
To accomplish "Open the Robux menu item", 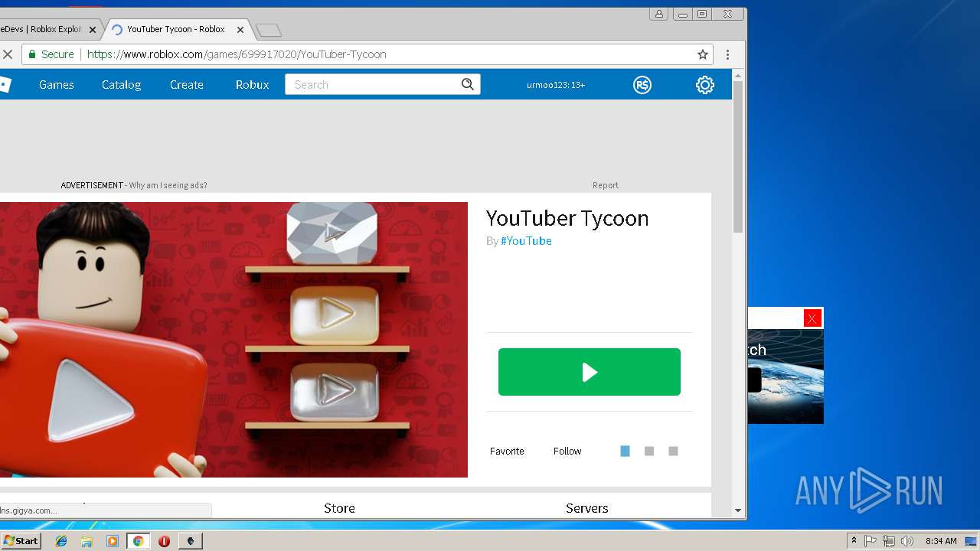I will pos(253,85).
